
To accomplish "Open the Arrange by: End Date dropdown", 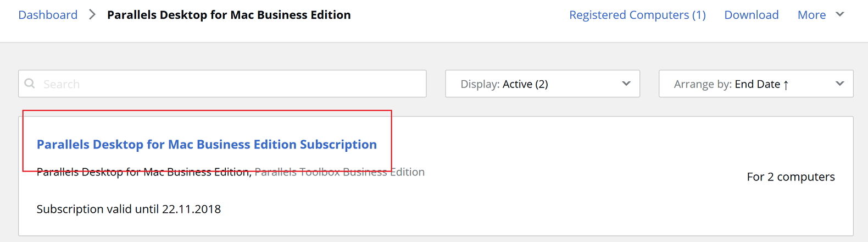I will 755,84.
